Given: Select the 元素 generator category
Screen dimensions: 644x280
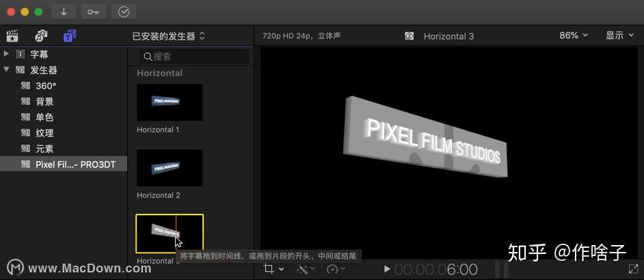Looking at the screenshot, I should click(x=64, y=149).
